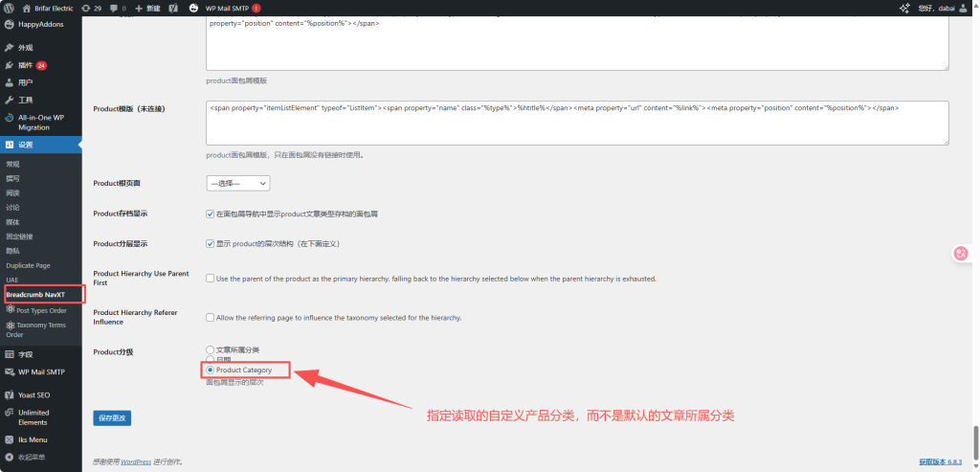980x472 pixels.
Task: Click inside the Product模版（未连接） textarea
Action: coord(576,123)
